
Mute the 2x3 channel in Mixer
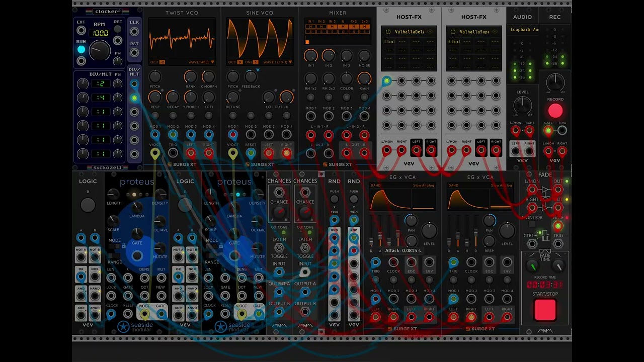click(x=365, y=26)
